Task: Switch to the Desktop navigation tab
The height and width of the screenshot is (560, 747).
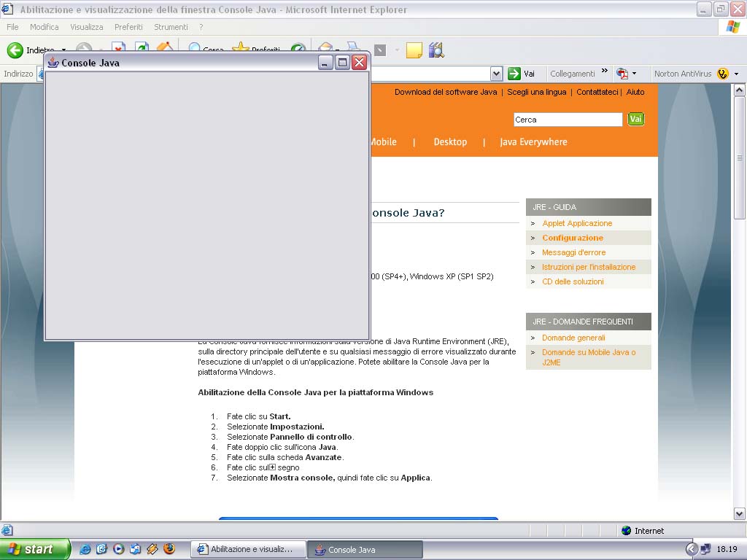Action: [x=450, y=142]
